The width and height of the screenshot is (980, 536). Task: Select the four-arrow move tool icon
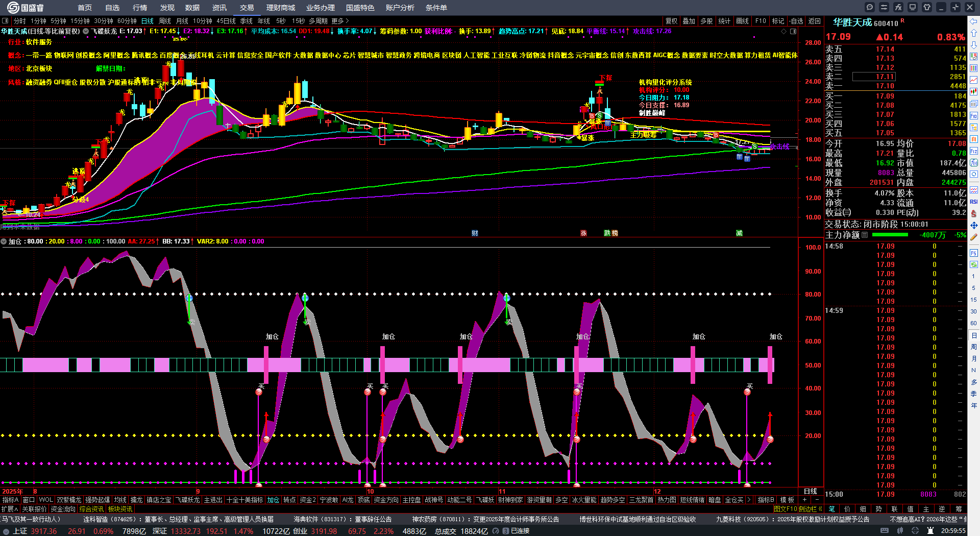974,225
